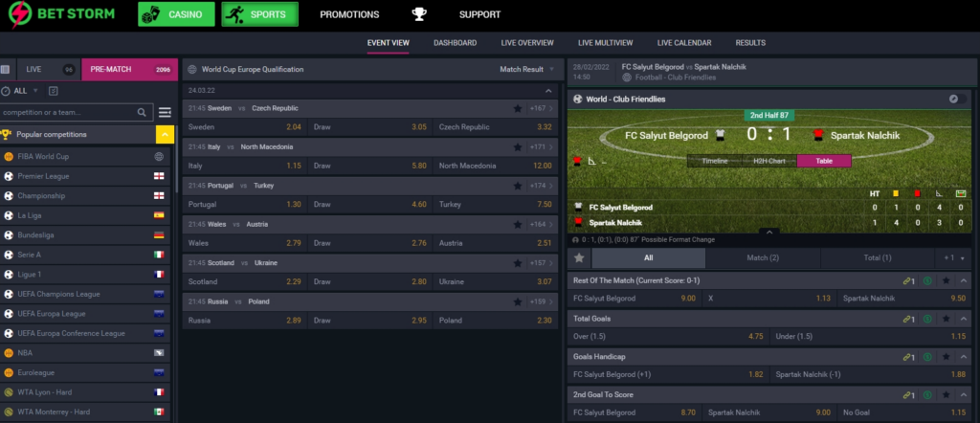Image resolution: width=980 pixels, height=423 pixels.
Task: Select the Total (1) markets tab
Action: (878, 258)
